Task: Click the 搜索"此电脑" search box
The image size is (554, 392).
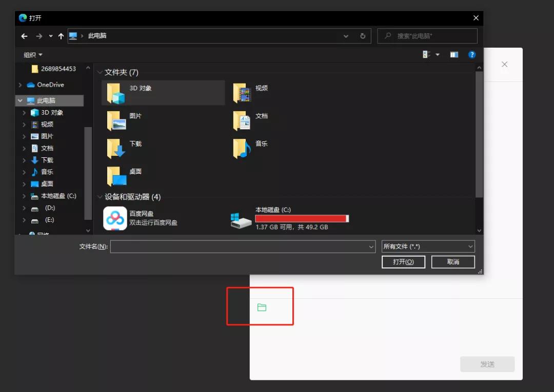Action: tap(427, 36)
